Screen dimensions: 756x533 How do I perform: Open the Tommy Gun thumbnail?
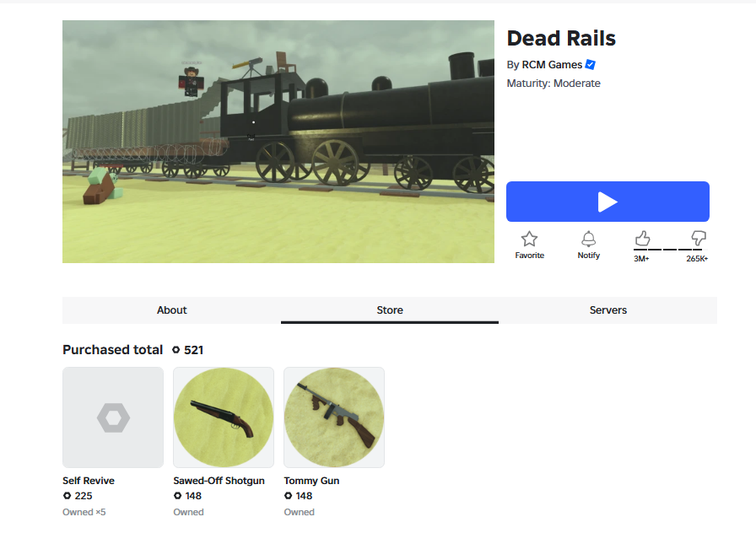pos(334,417)
